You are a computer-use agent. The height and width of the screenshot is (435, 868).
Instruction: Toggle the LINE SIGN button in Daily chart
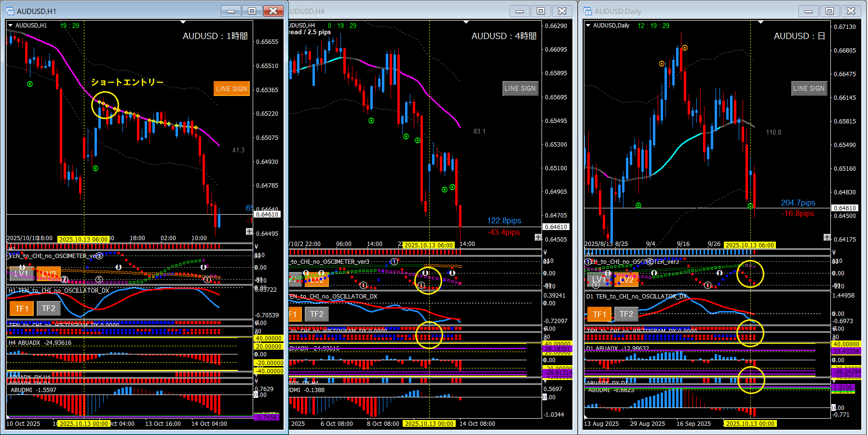(809, 88)
